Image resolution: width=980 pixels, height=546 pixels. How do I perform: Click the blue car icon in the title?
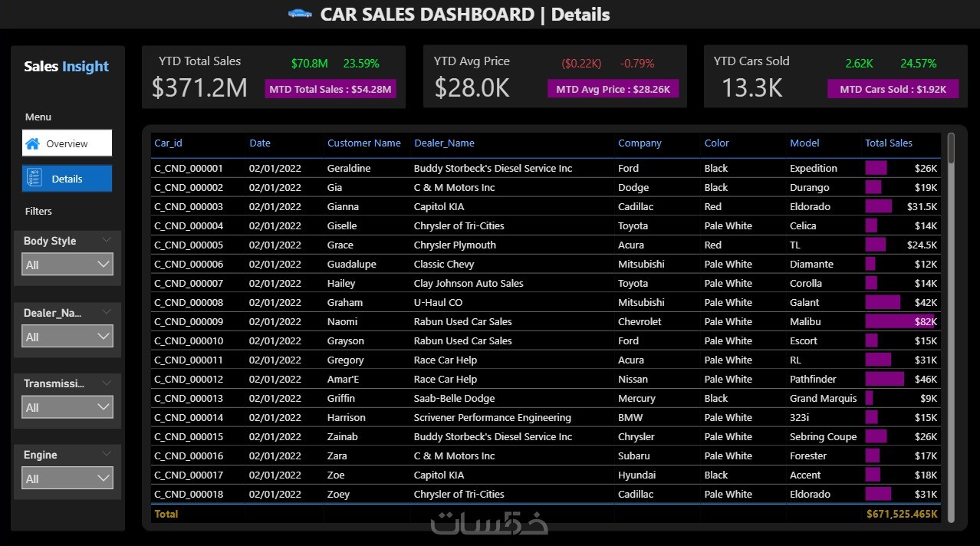point(300,13)
